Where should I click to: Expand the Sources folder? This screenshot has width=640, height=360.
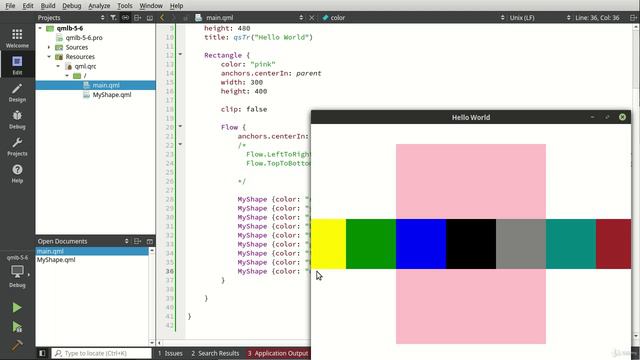(x=49, y=47)
